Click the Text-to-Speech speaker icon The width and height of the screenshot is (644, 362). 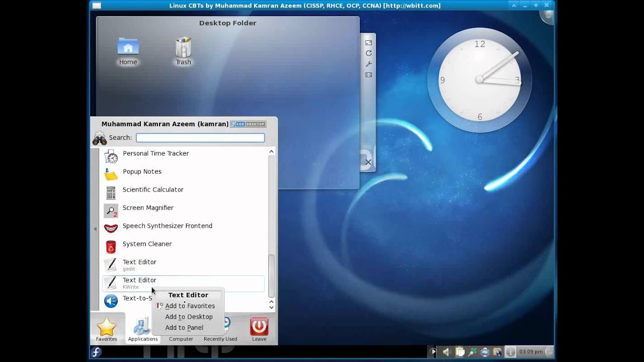coord(111,301)
